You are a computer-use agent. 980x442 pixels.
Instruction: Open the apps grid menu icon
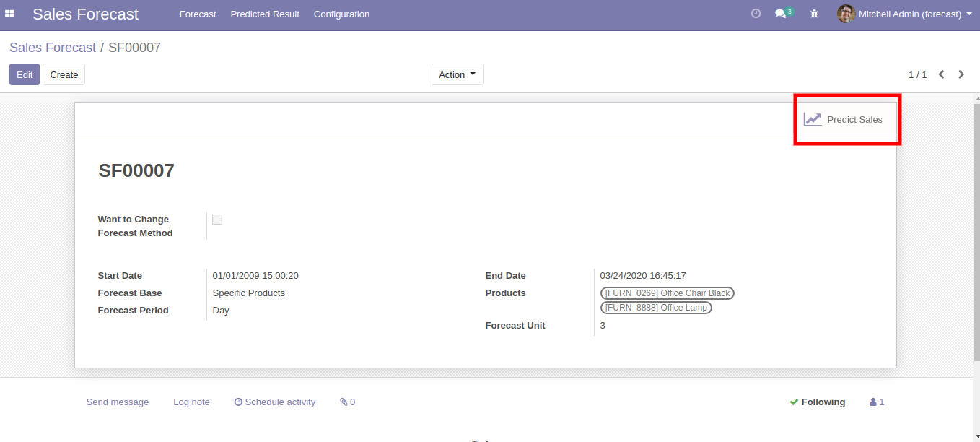(x=10, y=14)
